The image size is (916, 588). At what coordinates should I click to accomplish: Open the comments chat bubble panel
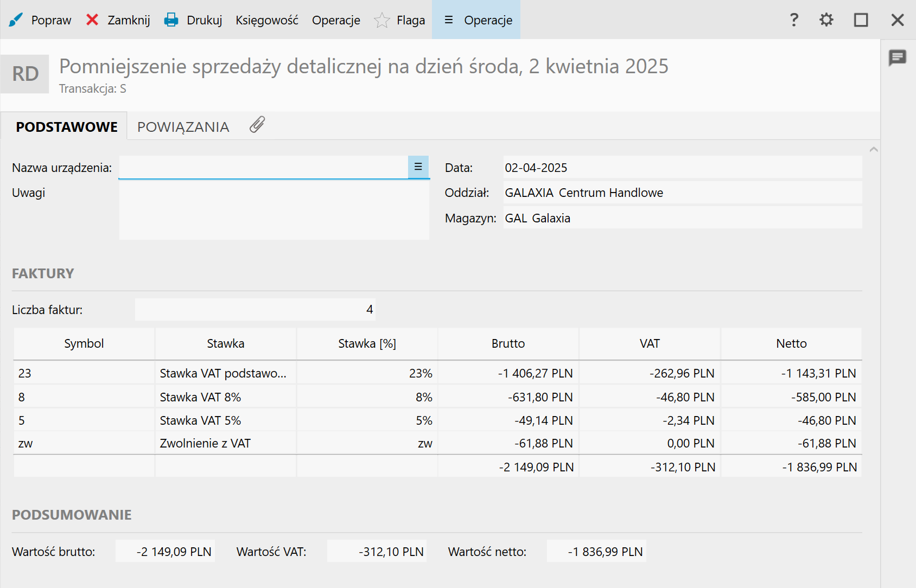[x=898, y=57]
